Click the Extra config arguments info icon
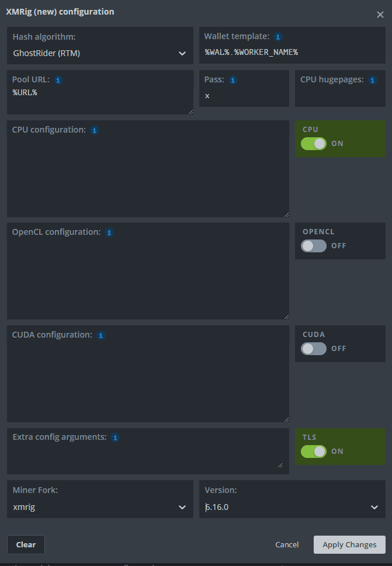392x566 pixels. coord(115,437)
